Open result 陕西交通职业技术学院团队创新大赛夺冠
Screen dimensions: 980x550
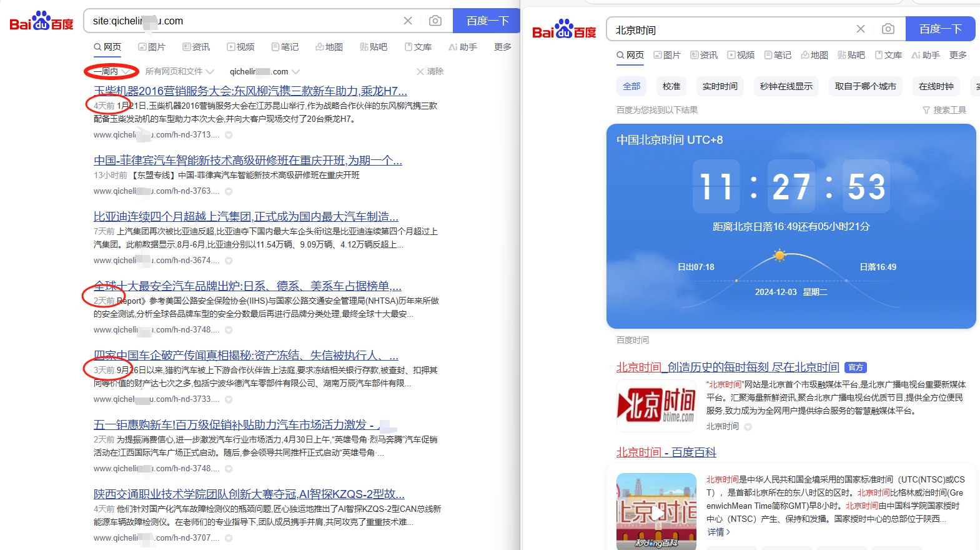[249, 494]
